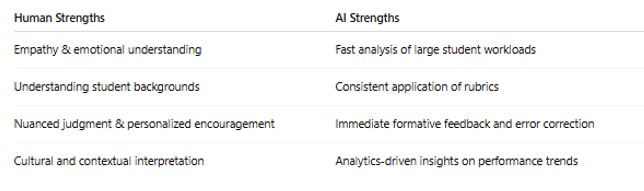This screenshot has width=644, height=191.
Task: Place cursor on the word "backgrounds"
Action: (166, 87)
